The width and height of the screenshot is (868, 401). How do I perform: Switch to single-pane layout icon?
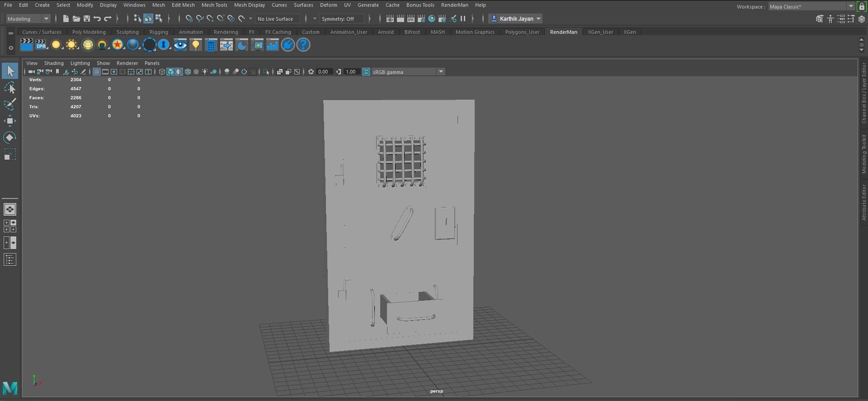[10, 210]
